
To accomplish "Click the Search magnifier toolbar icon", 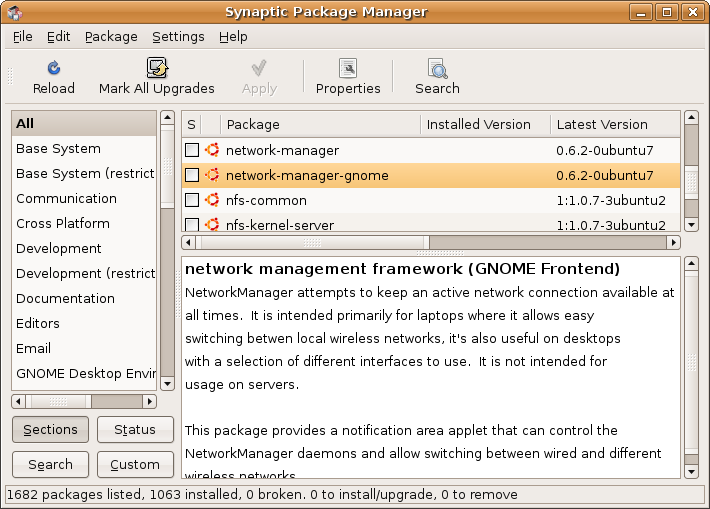I will coord(437,68).
